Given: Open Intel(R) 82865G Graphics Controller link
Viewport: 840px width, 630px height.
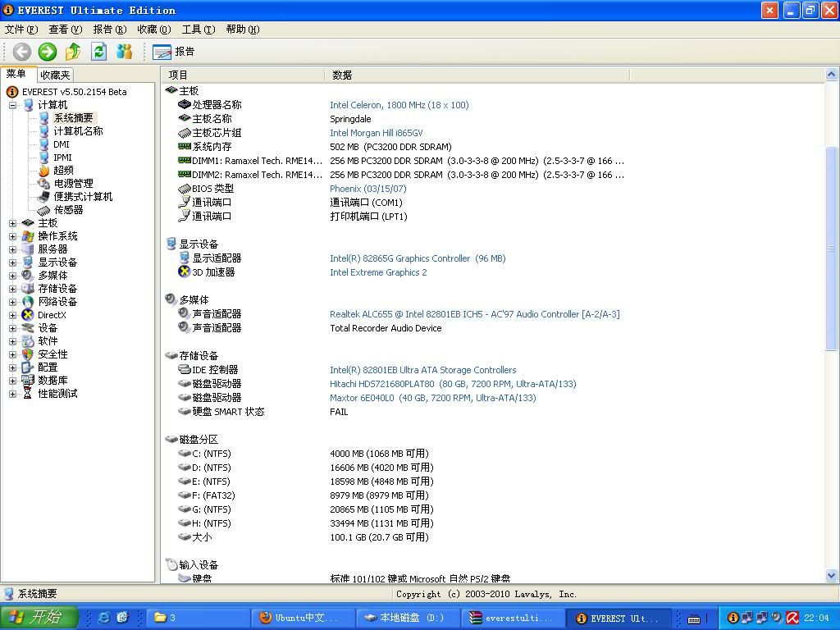Looking at the screenshot, I should (x=418, y=258).
